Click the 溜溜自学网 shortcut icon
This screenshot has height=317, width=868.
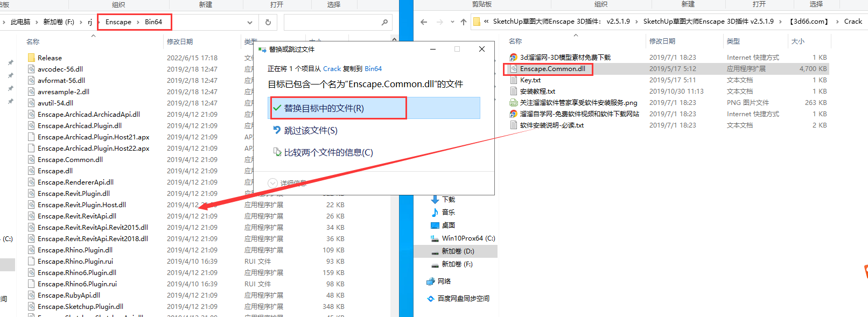click(514, 114)
